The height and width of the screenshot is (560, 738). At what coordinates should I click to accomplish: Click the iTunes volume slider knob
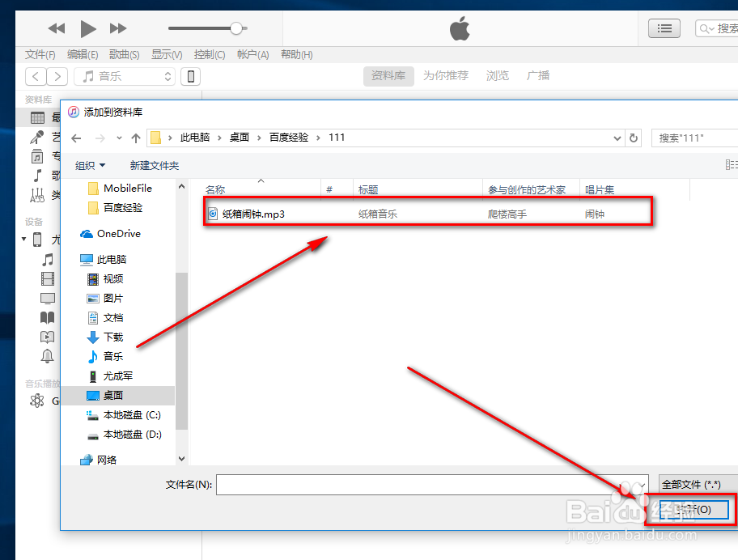(236, 28)
